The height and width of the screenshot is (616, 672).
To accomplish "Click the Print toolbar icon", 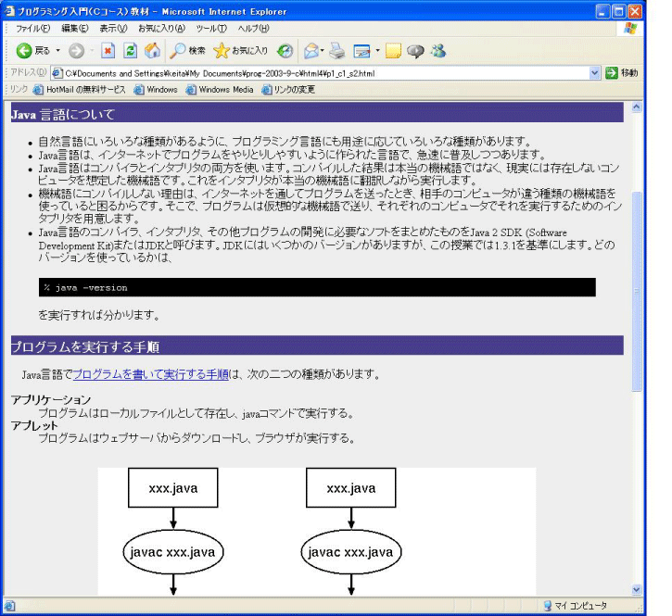I will [x=336, y=50].
